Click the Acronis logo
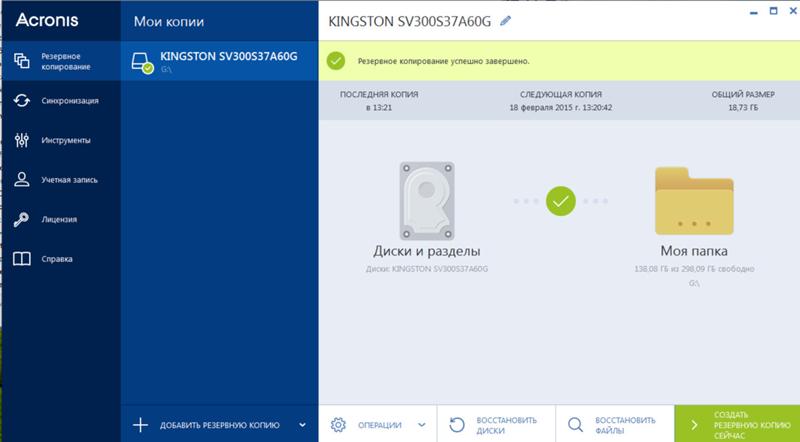The width and height of the screenshot is (800, 442). [x=47, y=20]
